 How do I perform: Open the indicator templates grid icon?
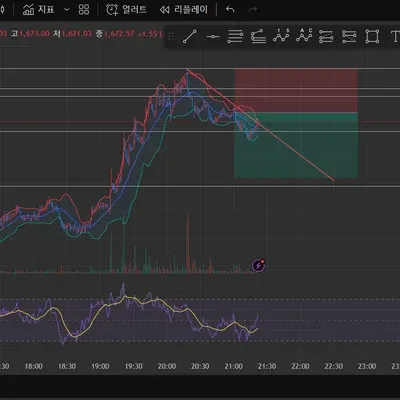point(84,9)
